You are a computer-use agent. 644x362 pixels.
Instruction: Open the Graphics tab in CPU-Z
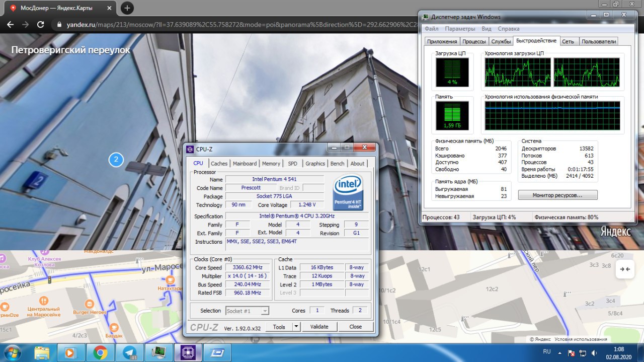[315, 163]
